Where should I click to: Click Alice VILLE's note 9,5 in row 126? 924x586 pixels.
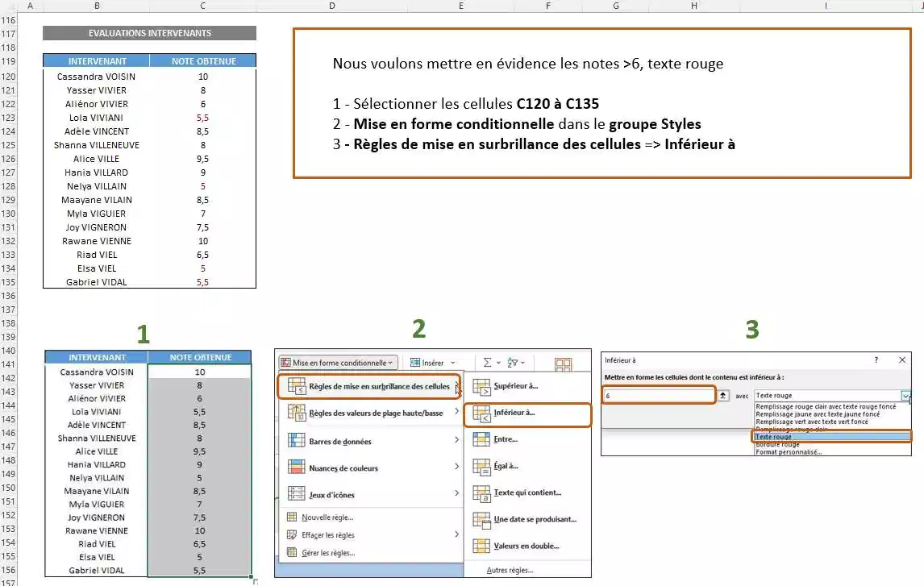point(202,159)
